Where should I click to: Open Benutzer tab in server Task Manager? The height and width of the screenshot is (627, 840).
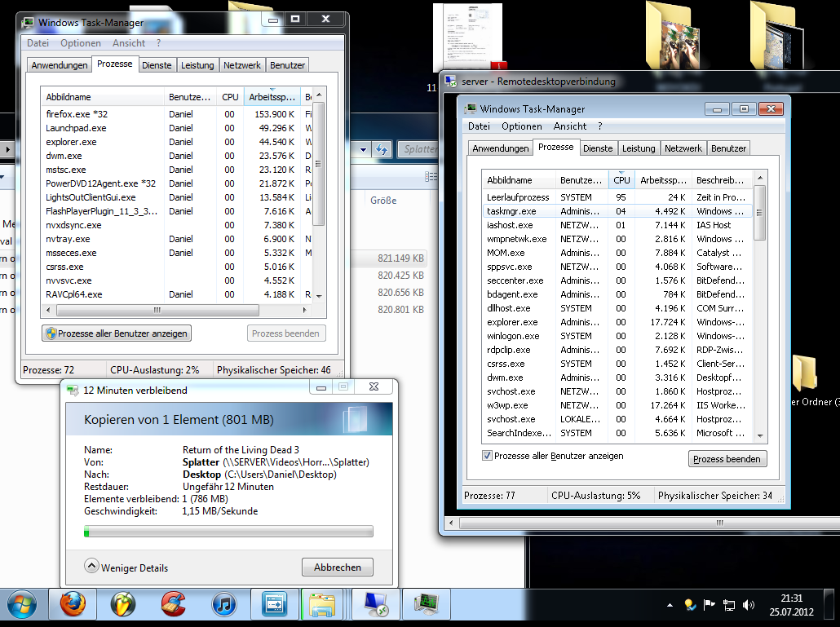tap(728, 148)
